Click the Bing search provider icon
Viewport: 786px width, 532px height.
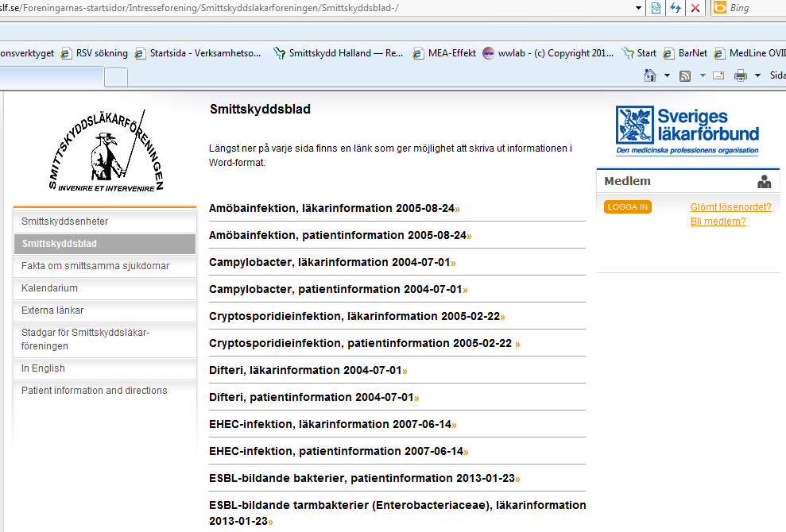pyautogui.click(x=720, y=7)
